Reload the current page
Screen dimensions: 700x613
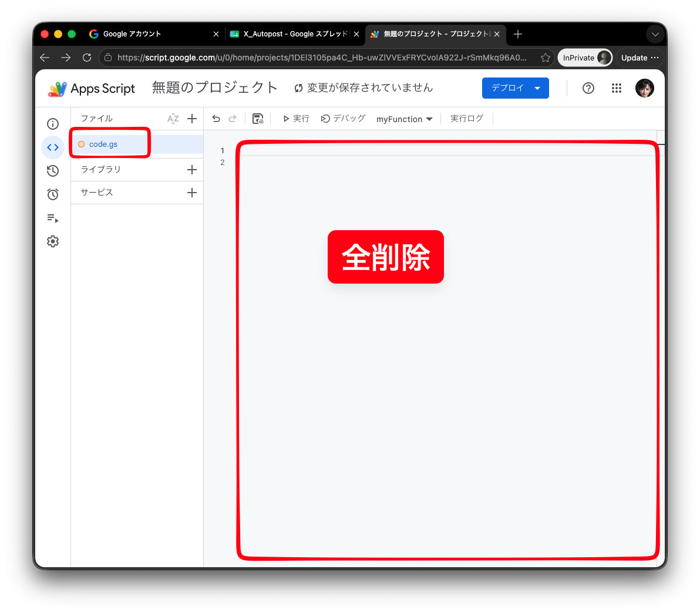point(87,58)
